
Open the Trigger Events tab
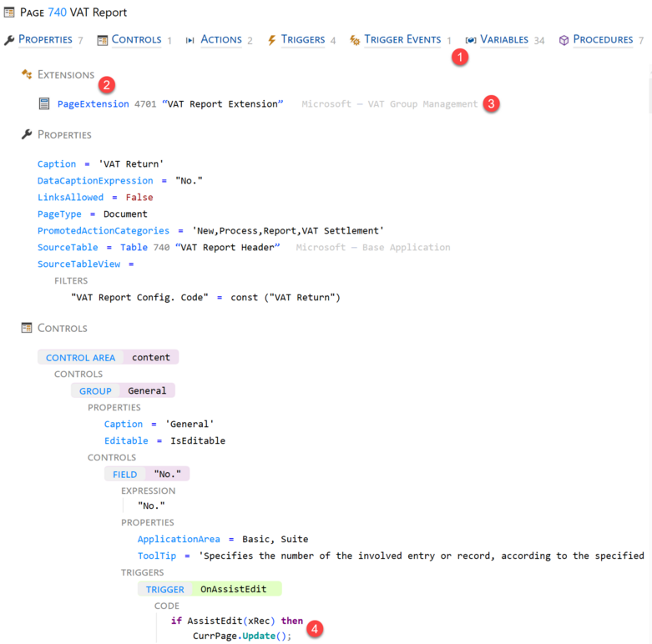pyautogui.click(x=402, y=39)
